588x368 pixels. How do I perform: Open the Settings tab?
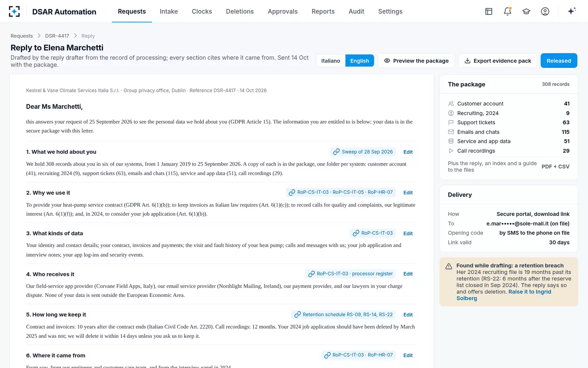pyautogui.click(x=390, y=11)
